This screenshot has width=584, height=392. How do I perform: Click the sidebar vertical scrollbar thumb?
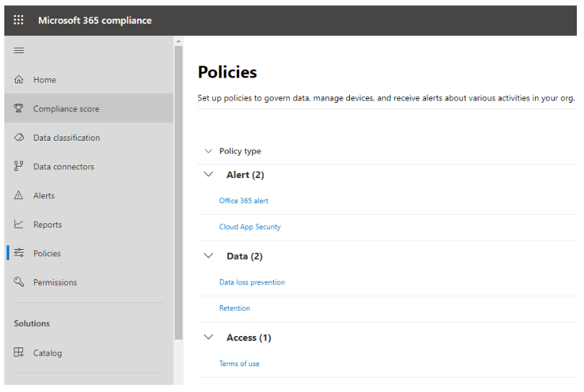tap(178, 192)
